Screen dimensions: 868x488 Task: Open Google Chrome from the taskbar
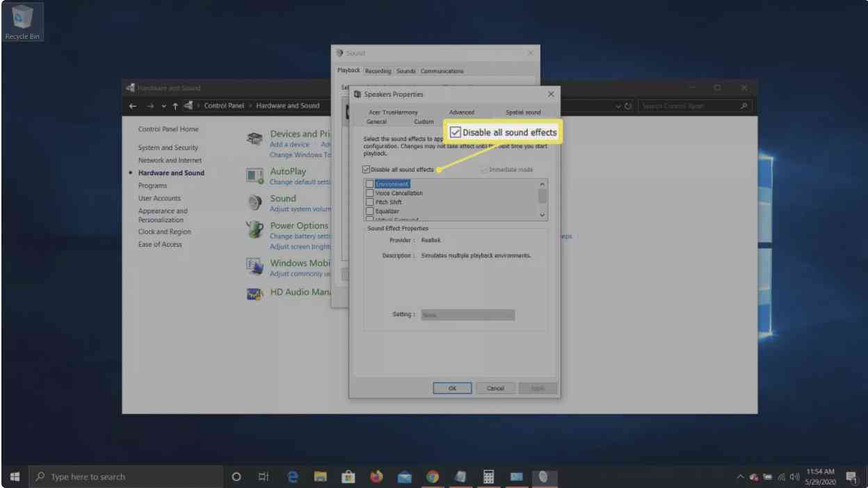(433, 477)
